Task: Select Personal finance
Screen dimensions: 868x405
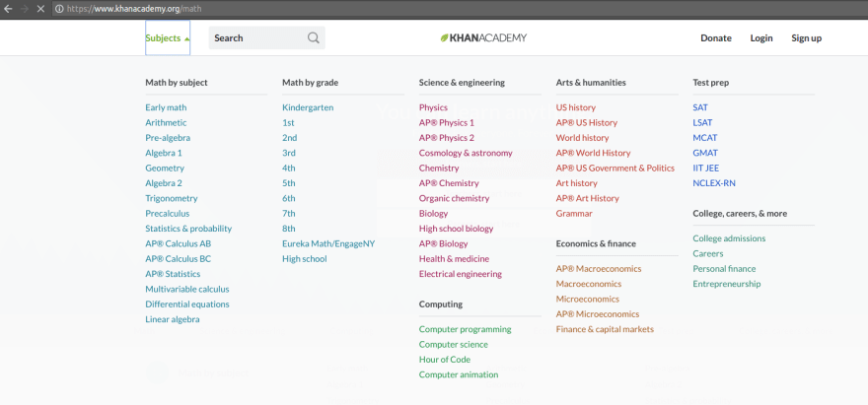Action: tap(724, 269)
